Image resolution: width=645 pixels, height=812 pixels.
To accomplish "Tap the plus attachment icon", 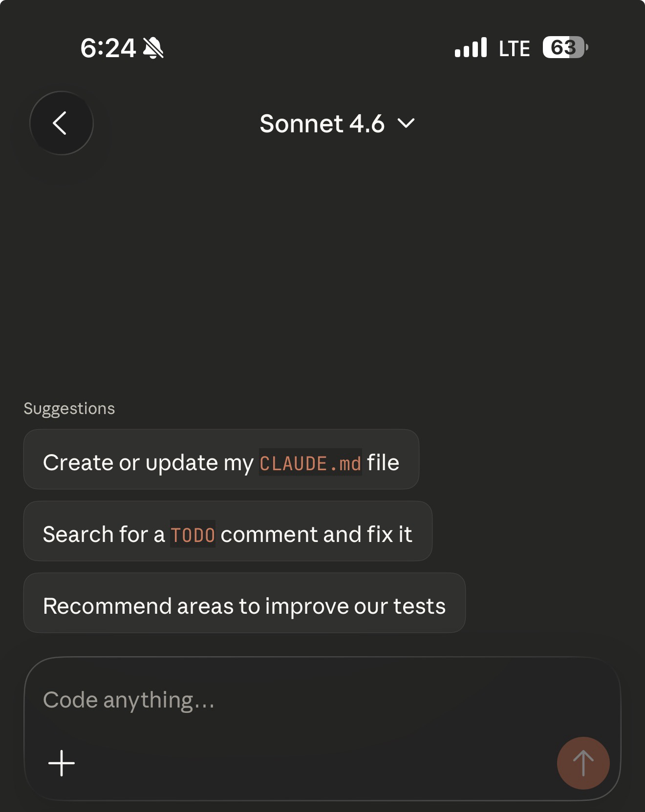I will 62,763.
